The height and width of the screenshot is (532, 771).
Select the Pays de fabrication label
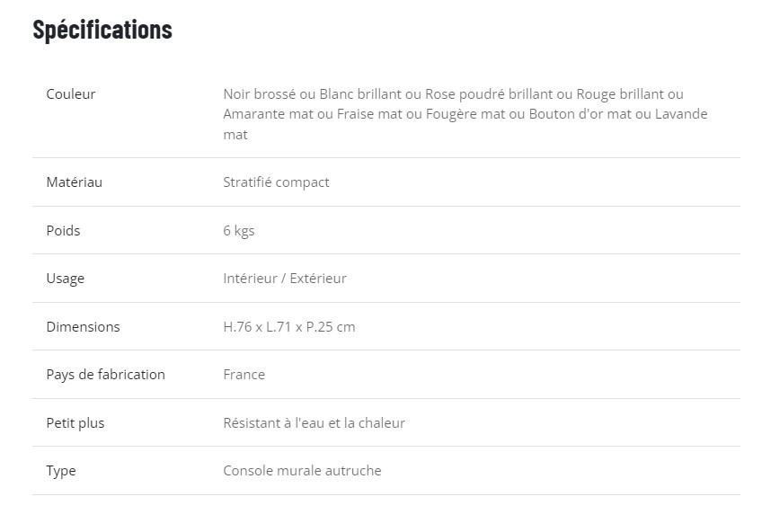click(106, 375)
